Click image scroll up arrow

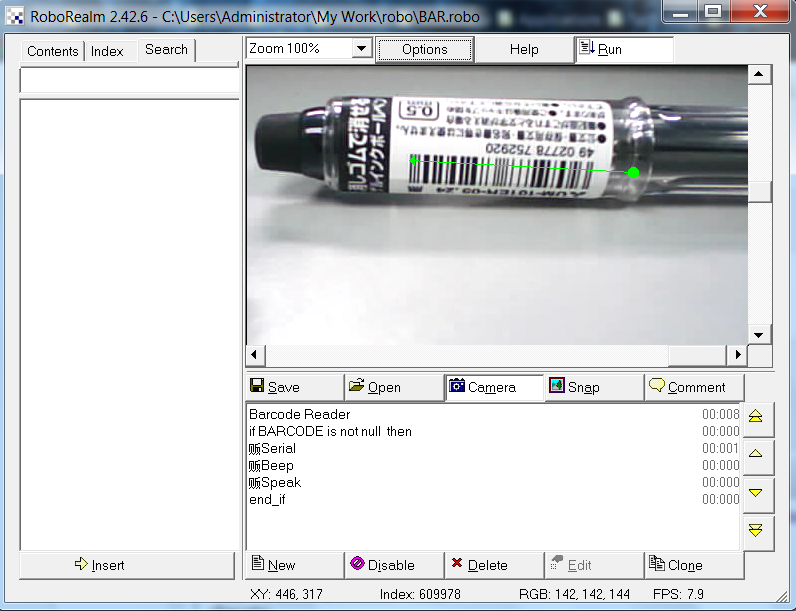[758, 75]
